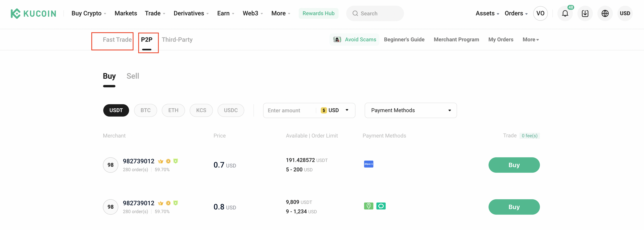Click the Alipay payment icon
Viewport: 644px width, 230px height.
pyautogui.click(x=369, y=164)
